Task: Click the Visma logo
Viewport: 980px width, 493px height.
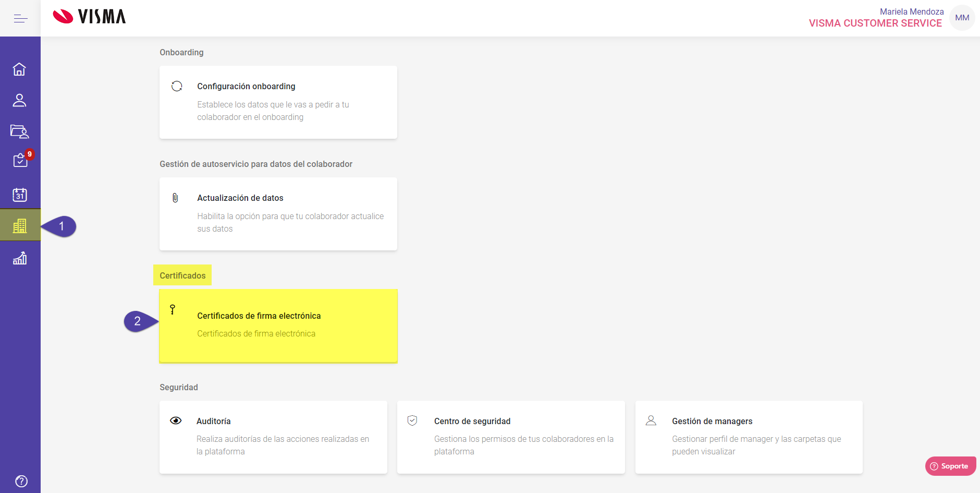Action: [90, 16]
